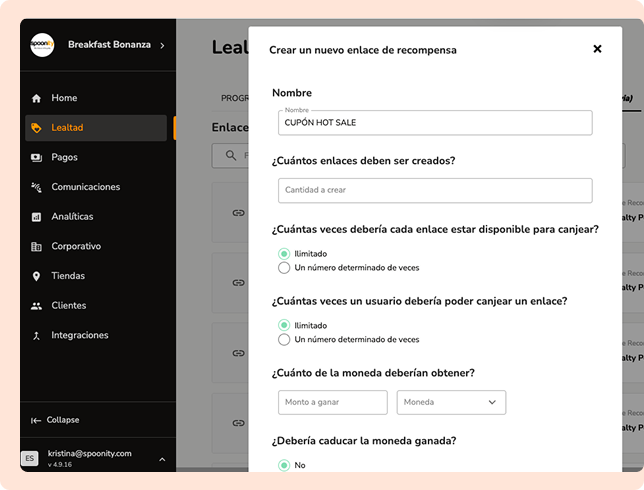Screen dimensions: 644x490
Task: Click the Monto a ganar field
Action: click(x=333, y=402)
